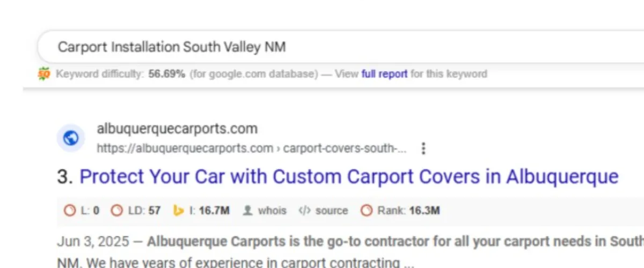
Task: Click the SEOquake keyword difficulty icon
Action: (43, 74)
